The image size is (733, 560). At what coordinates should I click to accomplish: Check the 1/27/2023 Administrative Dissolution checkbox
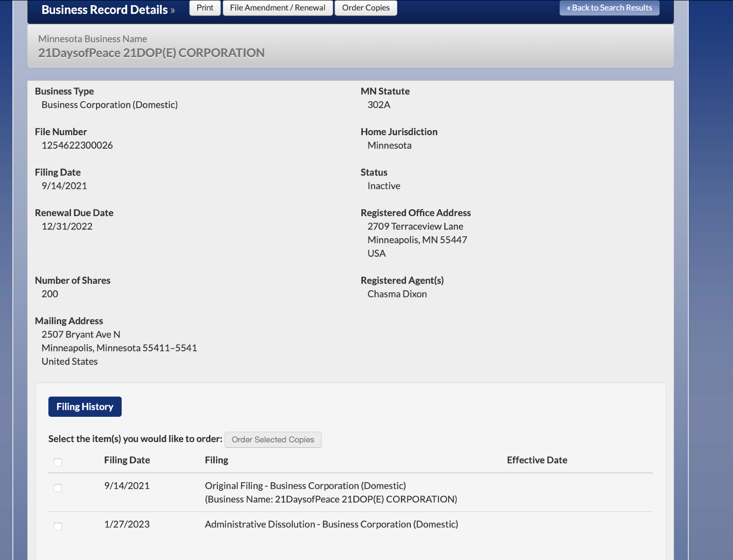58,526
